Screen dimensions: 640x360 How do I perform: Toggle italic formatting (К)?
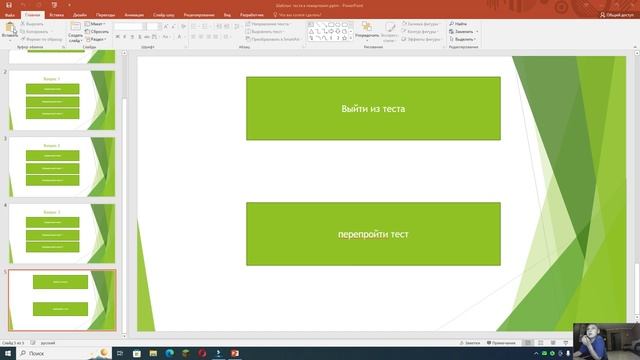[x=125, y=37]
